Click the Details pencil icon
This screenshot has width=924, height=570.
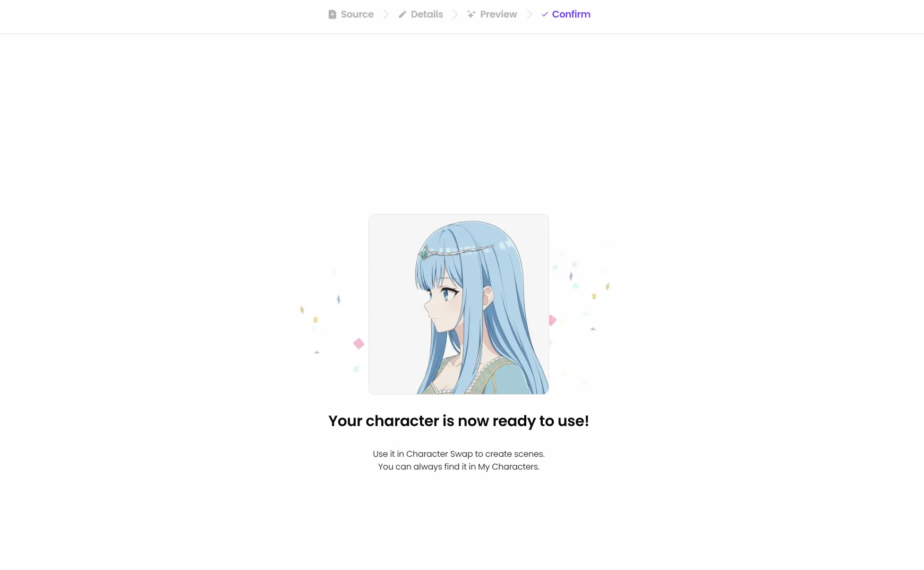tap(403, 14)
